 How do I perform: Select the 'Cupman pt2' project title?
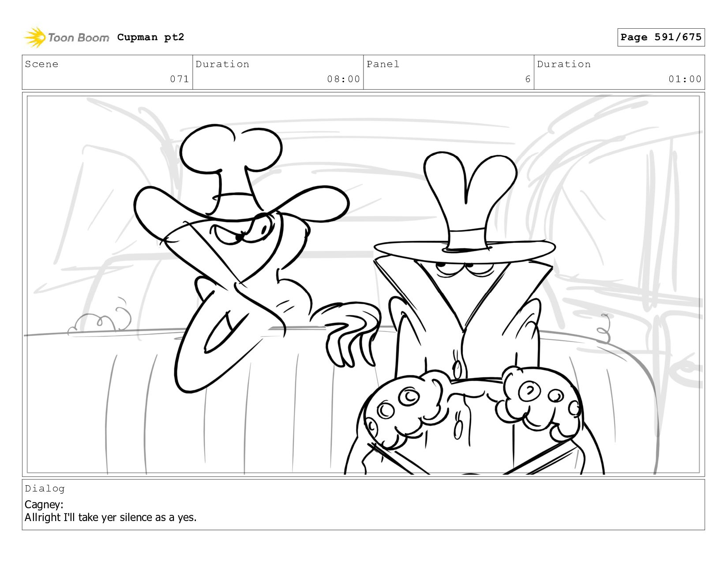pos(150,37)
